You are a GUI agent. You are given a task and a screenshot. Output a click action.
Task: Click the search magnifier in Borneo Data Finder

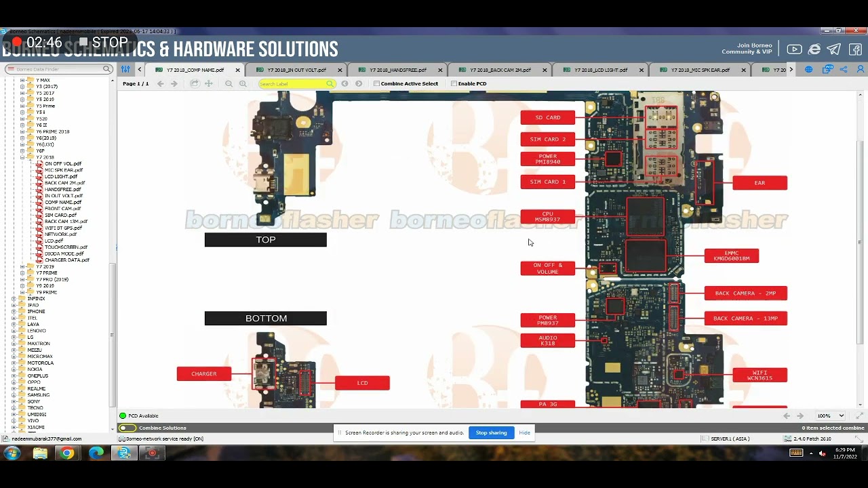tap(106, 69)
